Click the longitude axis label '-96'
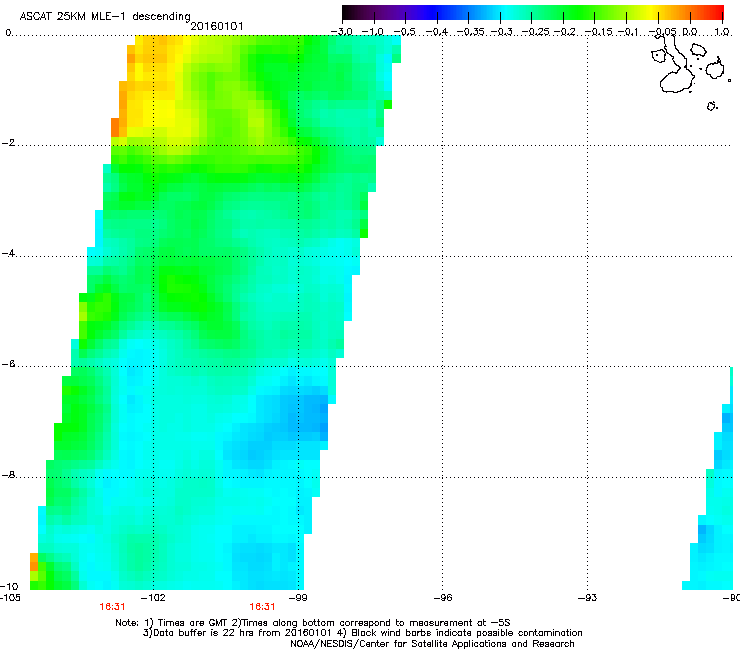Screen dimensions: 740x650 [x=443, y=597]
